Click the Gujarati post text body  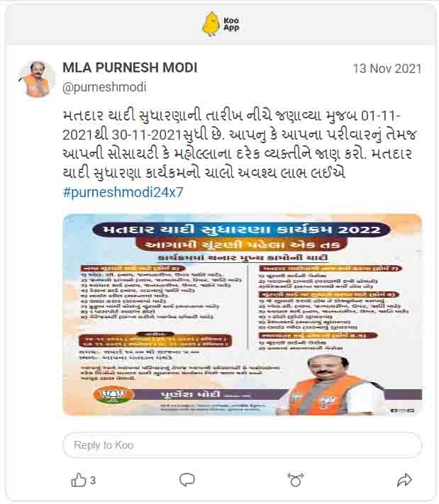(x=240, y=145)
